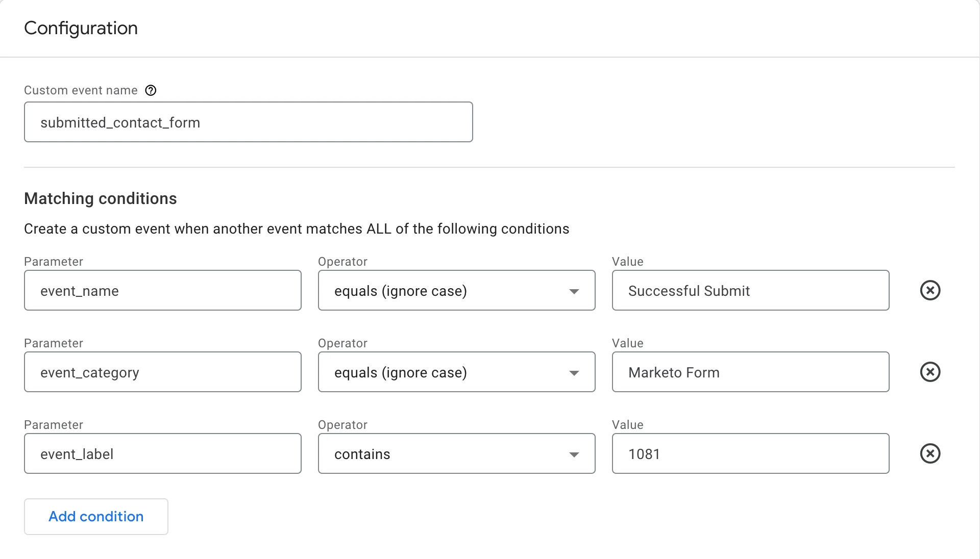This screenshot has height=559, width=980.
Task: Delete the event_category condition with its X icon
Action: click(x=930, y=372)
